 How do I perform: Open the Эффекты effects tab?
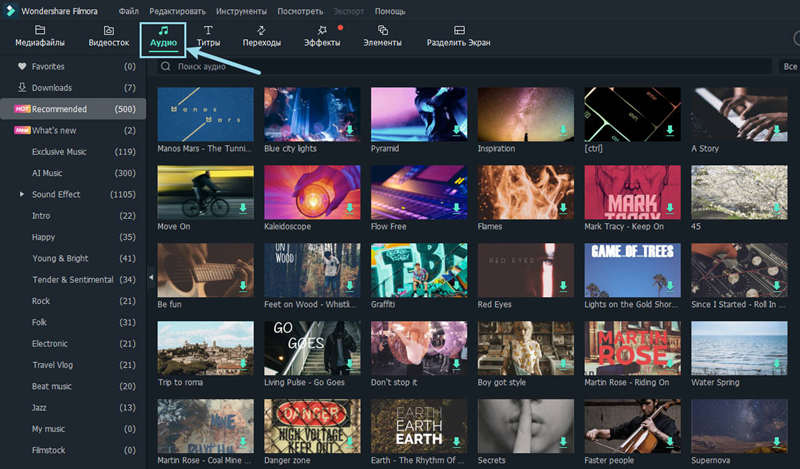(322, 36)
